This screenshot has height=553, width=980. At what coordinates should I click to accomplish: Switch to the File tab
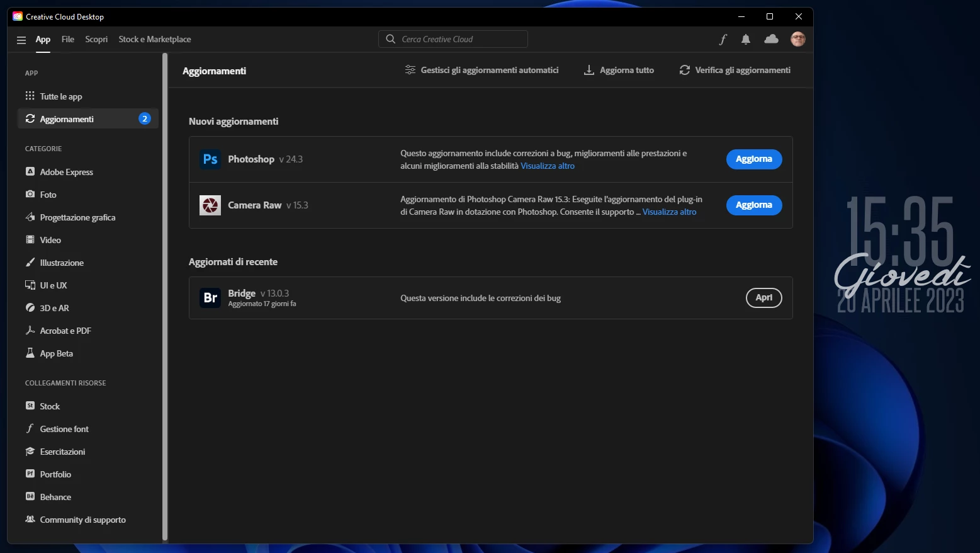coord(68,39)
